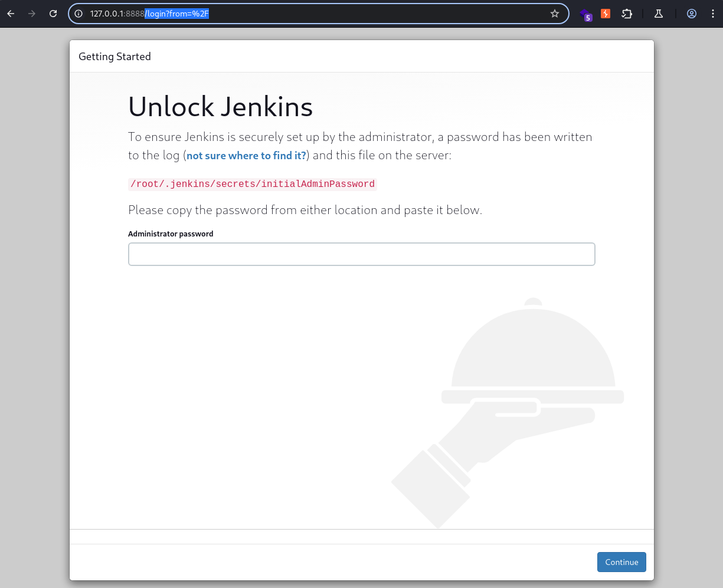Click 'Please copy the password' instruction text
Screen dimensions: 723x588
tap(305, 210)
